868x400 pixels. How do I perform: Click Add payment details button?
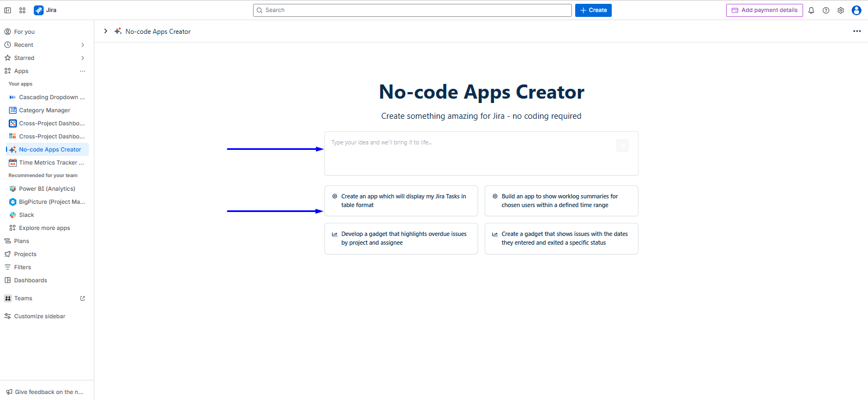[764, 10]
